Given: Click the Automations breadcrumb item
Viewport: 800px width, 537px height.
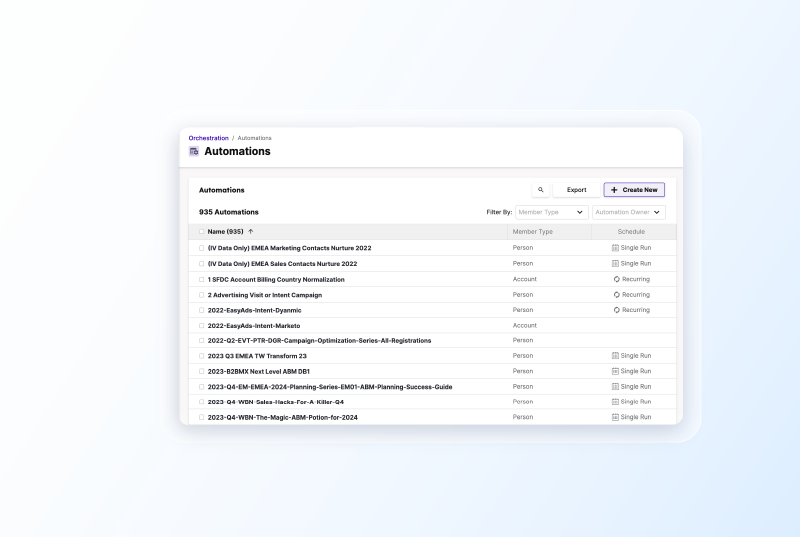Looking at the screenshot, I should 255,138.
